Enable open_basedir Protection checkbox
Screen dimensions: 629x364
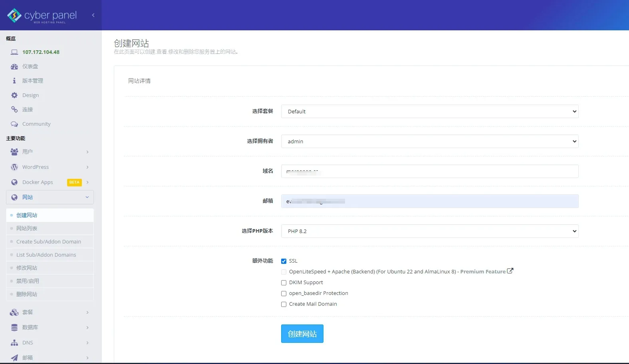tap(284, 293)
